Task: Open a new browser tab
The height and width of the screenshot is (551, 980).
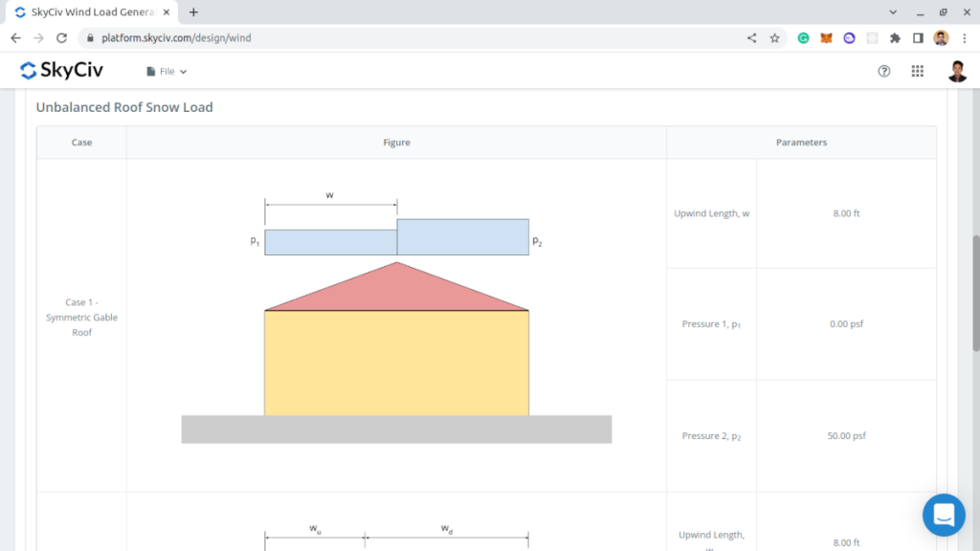Action: [192, 12]
